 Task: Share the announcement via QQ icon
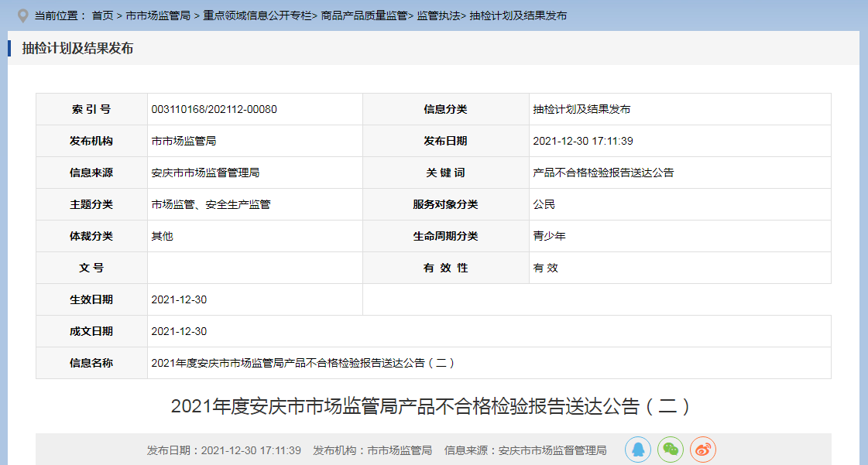pyautogui.click(x=638, y=450)
